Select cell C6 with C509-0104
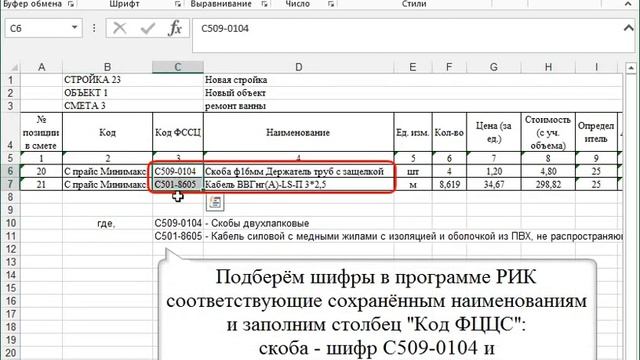Image resolution: width=640 pixels, height=360 pixels. pyautogui.click(x=178, y=171)
